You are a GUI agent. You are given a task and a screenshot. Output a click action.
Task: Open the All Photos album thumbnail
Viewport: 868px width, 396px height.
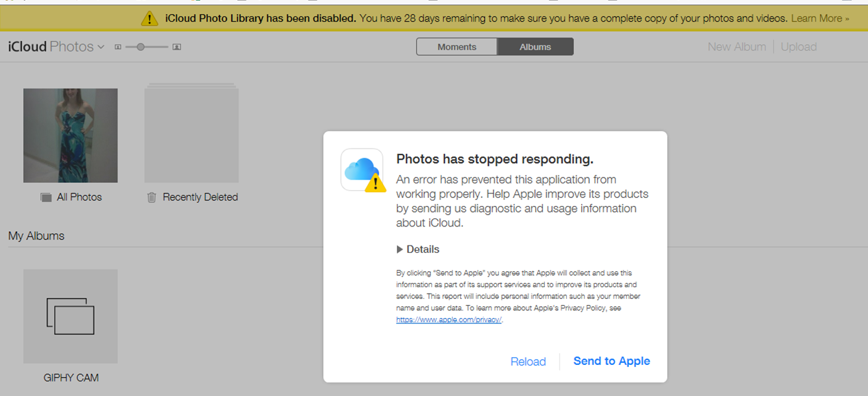coord(71,135)
